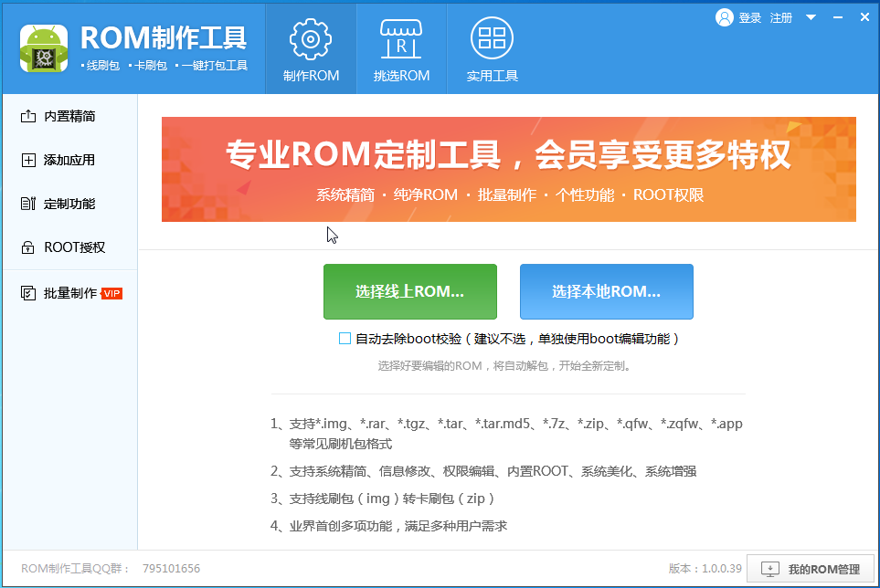
Task: Click the hint text 选择好要编辑的ROM
Action: [504, 366]
